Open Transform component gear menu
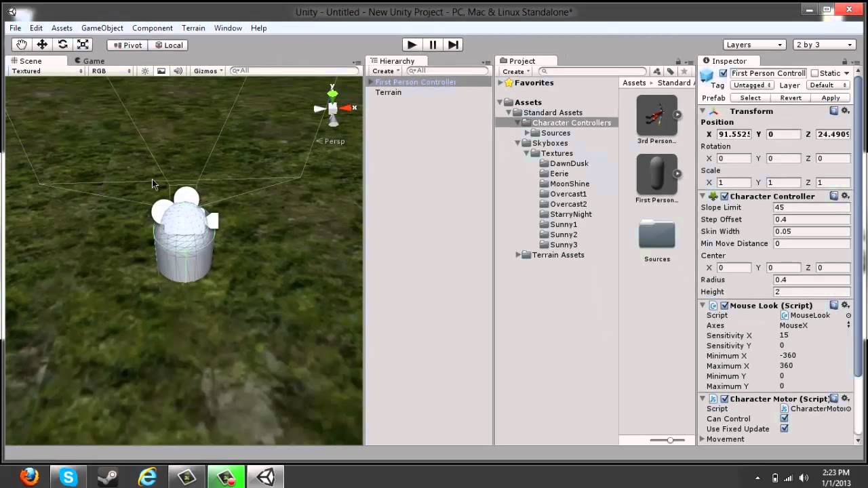 [x=846, y=110]
